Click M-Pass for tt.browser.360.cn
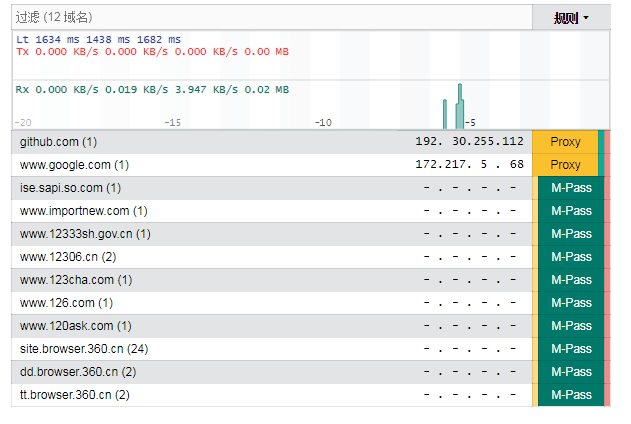 pos(571,395)
